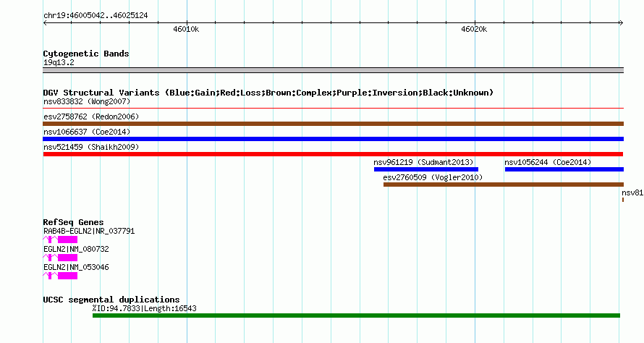Select the thick red nsv521459 loss bar
The height and width of the screenshot is (343, 644).
click(333, 154)
